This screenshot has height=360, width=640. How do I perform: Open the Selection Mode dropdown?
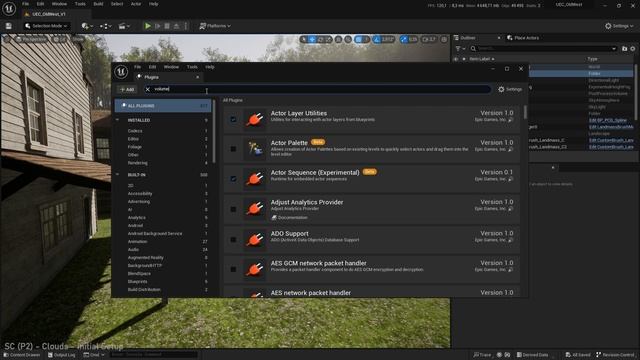coord(46,26)
